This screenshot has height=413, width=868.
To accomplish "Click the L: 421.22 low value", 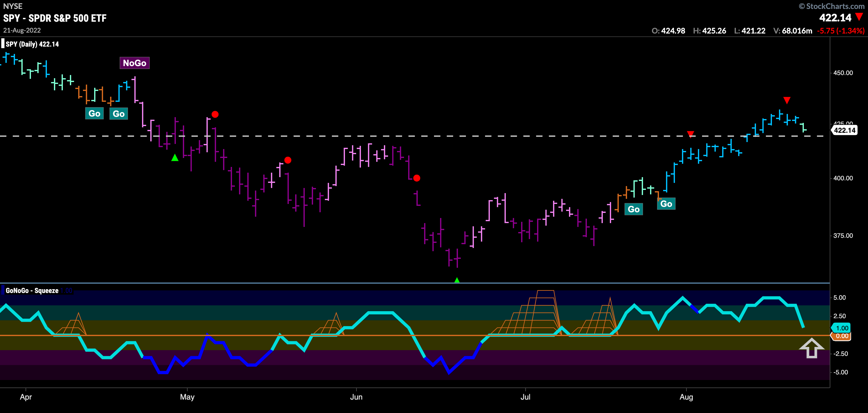I will 750,31.
